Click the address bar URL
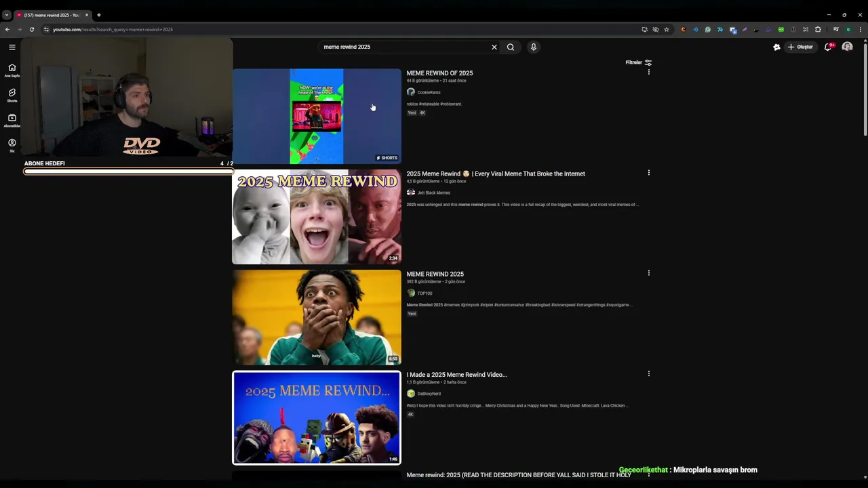This screenshot has width=868, height=488. tap(113, 29)
